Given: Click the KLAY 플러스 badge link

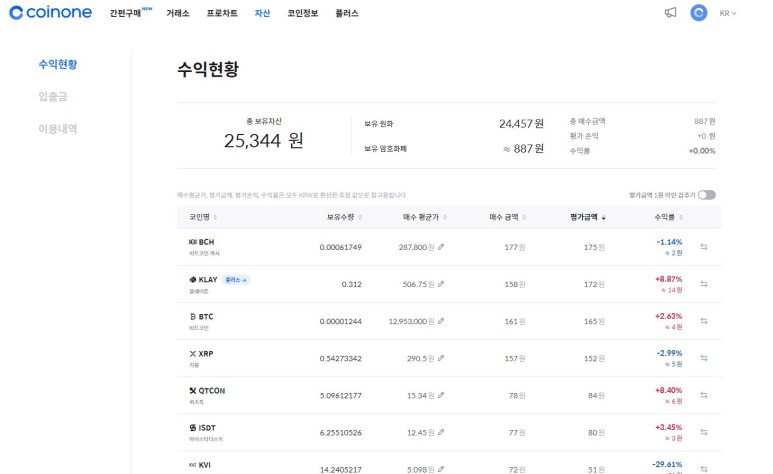Looking at the screenshot, I should click(236, 280).
